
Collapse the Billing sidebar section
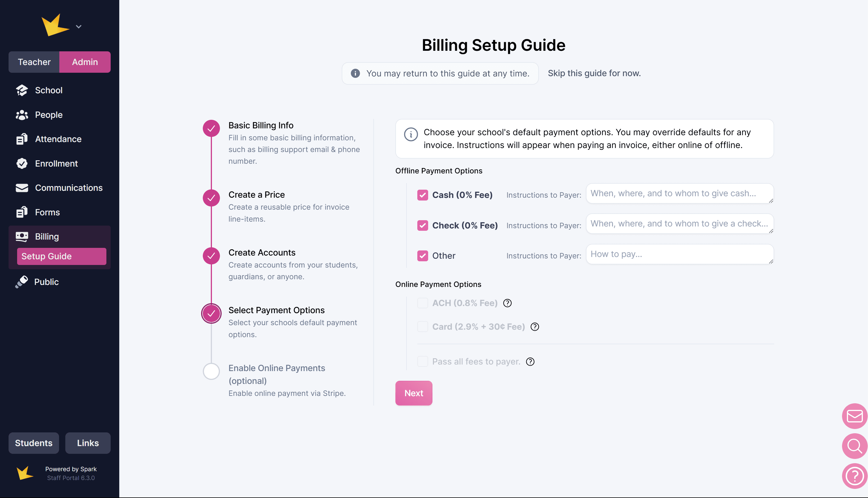[46, 236]
